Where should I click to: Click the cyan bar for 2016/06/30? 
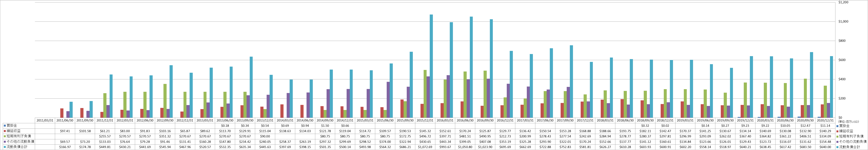point(471,67)
